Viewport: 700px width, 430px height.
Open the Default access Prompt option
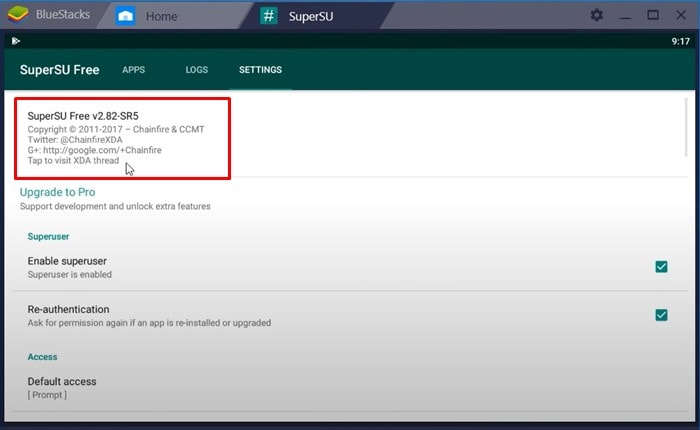coord(350,388)
